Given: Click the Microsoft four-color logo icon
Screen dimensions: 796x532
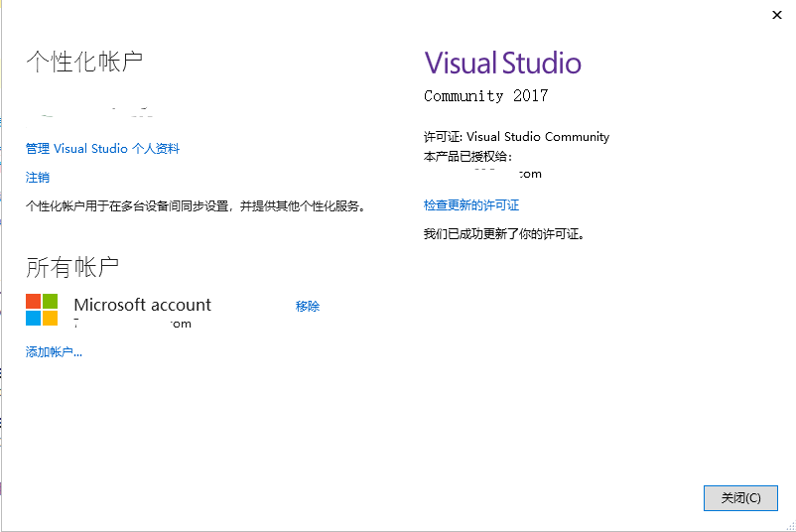Looking at the screenshot, I should coord(42,310).
